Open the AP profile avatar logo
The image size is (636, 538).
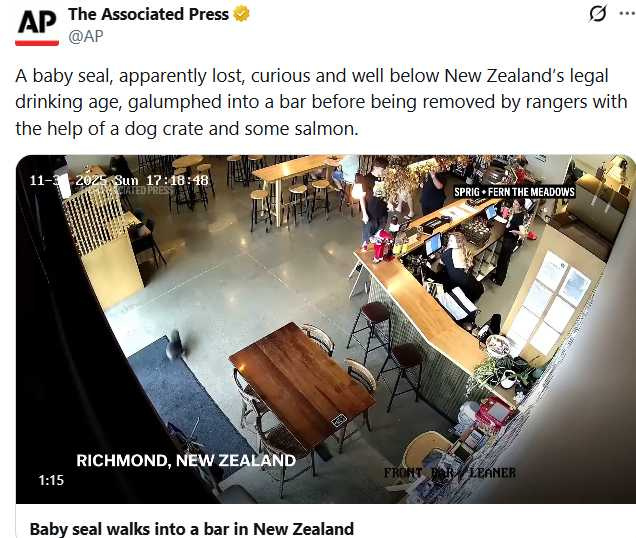pyautogui.click(x=37, y=27)
